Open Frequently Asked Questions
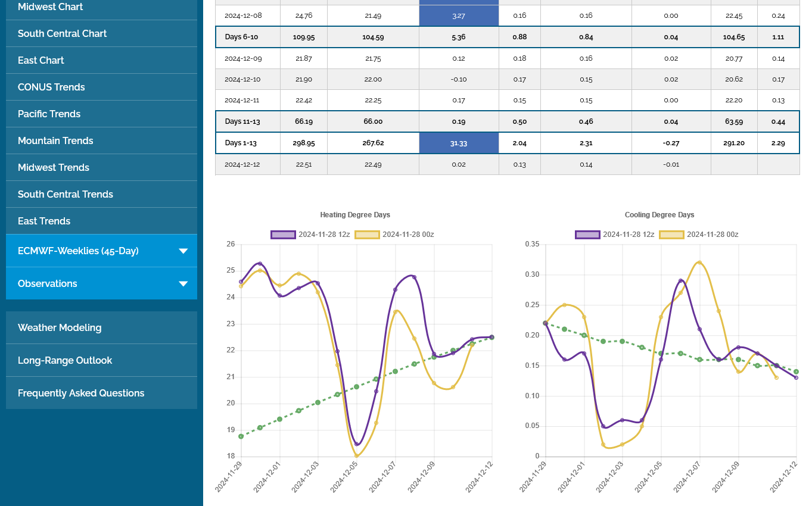Screen dimensions: 812x506 click(81, 393)
